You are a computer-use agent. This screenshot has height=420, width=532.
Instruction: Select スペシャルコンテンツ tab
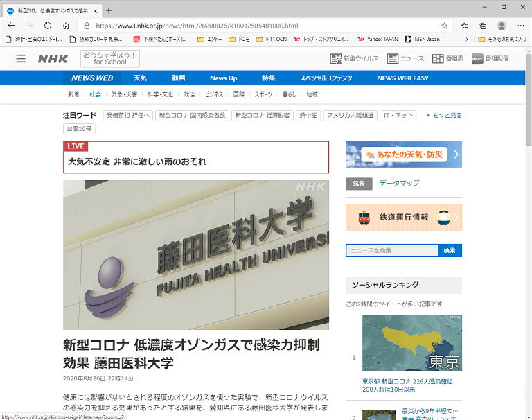[326, 78]
